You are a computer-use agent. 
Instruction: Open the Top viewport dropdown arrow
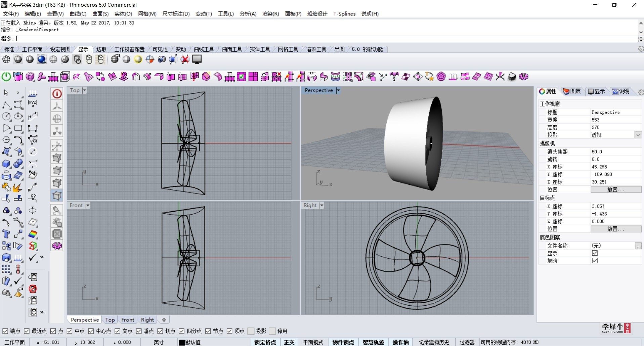[84, 90]
